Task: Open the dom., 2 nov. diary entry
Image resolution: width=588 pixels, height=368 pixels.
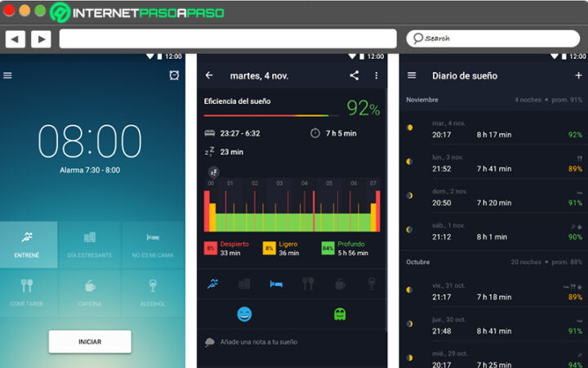Action: (494, 197)
